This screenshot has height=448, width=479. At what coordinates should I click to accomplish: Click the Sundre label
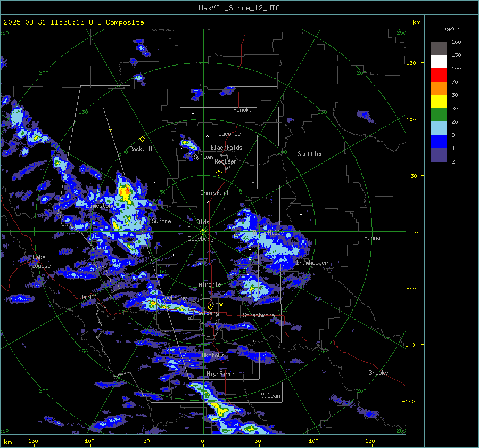[x=161, y=221]
